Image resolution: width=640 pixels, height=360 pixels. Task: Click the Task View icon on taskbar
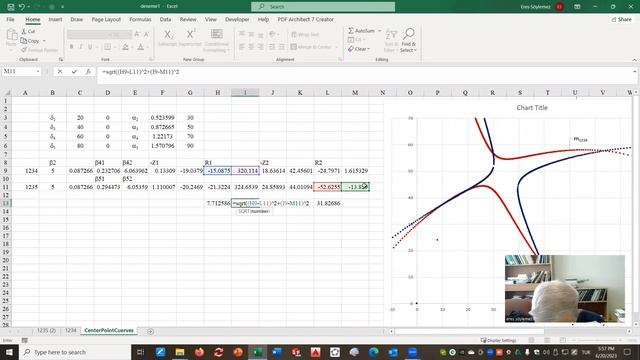140,352
